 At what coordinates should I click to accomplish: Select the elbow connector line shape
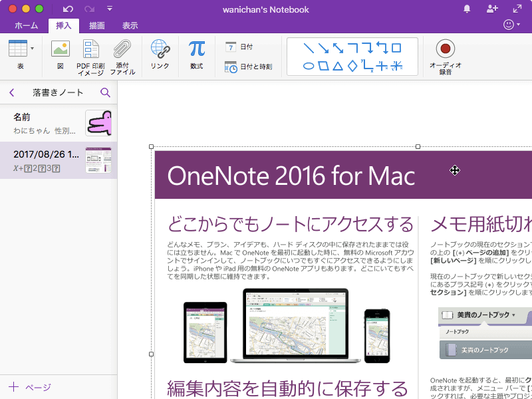353,48
